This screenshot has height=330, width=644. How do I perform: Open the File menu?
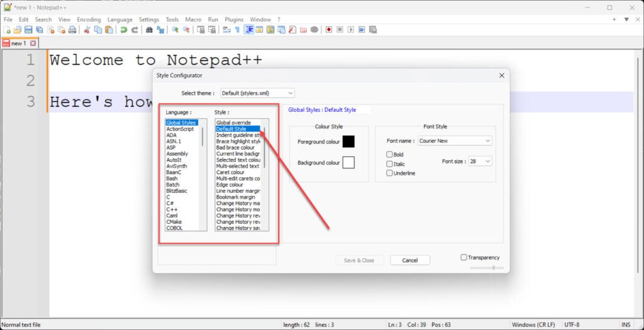click(8, 19)
